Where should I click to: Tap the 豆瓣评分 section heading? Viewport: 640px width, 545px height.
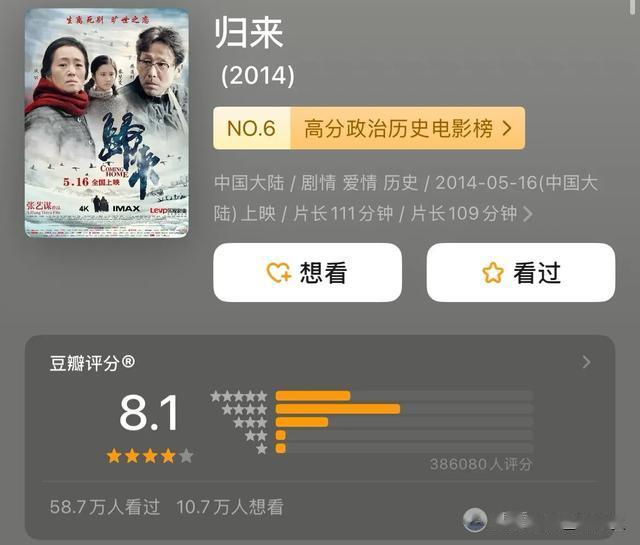pyautogui.click(x=92, y=363)
